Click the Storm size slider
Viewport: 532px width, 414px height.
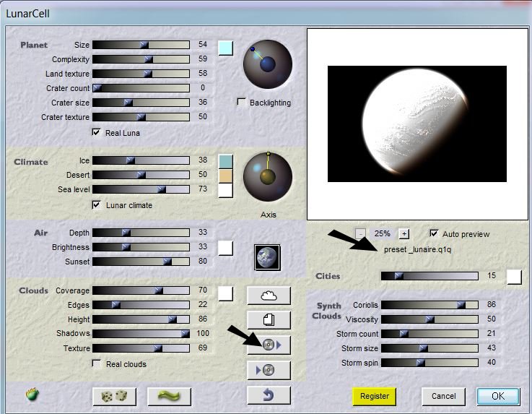click(x=430, y=348)
